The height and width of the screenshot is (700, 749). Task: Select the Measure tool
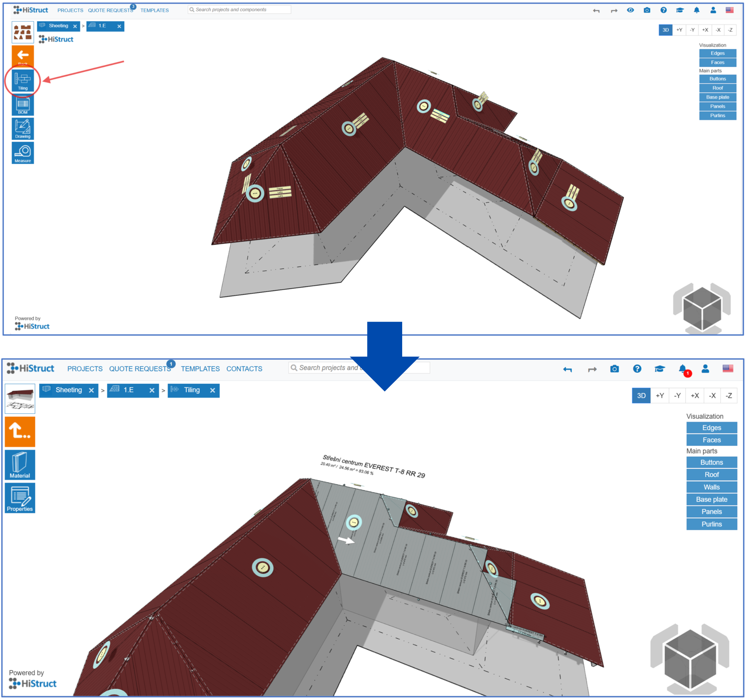[23, 153]
